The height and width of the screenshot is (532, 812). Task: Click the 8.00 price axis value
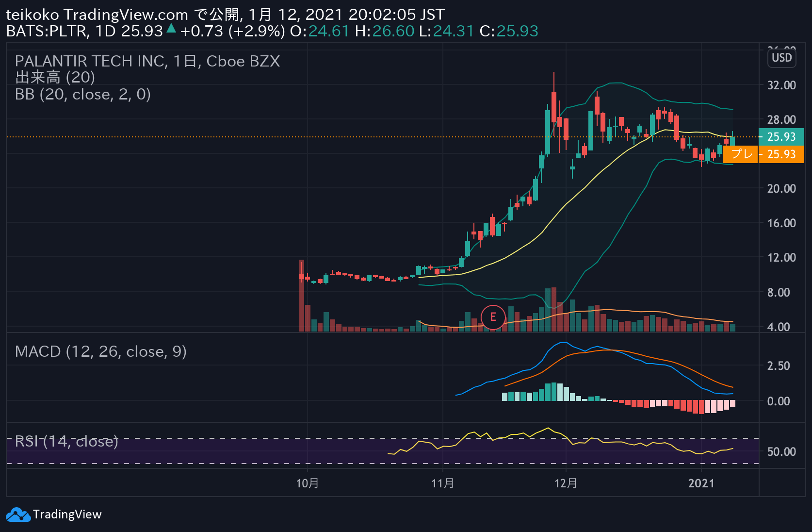779,292
